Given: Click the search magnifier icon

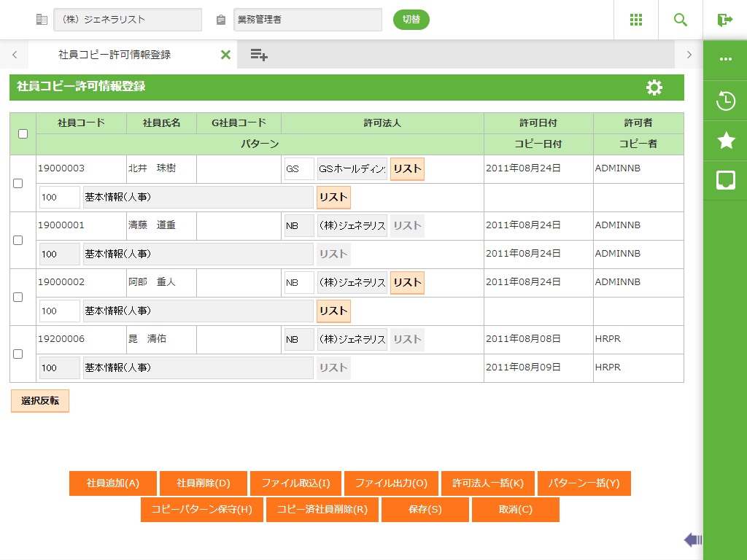Looking at the screenshot, I should coord(680,20).
